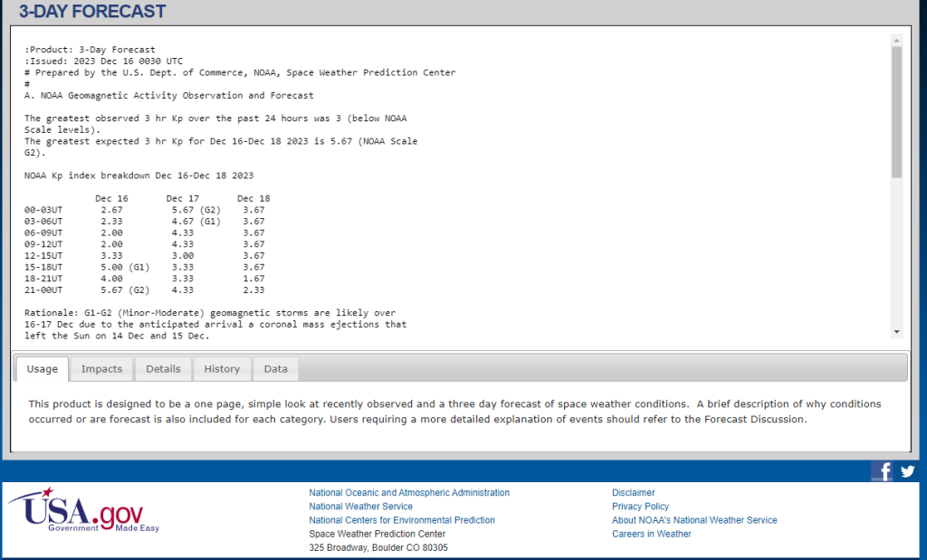Open the Disclaimer link
Viewport: 927px width, 560px height.
pos(633,493)
